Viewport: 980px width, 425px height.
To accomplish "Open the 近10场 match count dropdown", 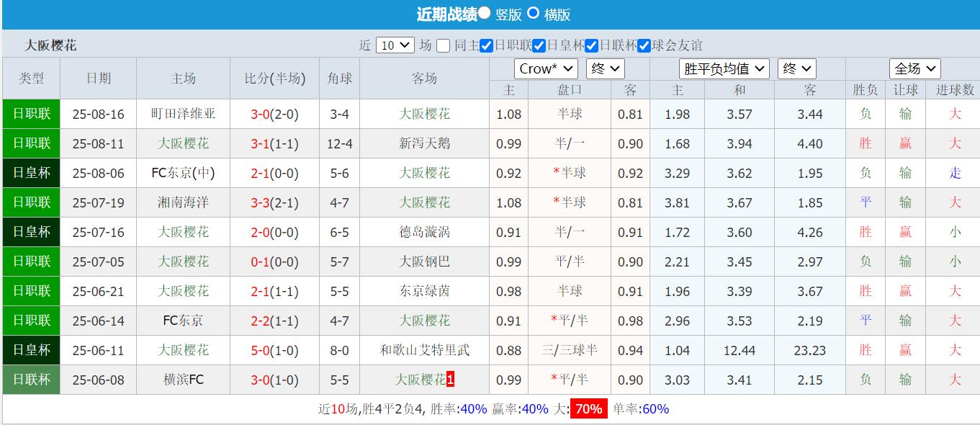I will pos(395,45).
